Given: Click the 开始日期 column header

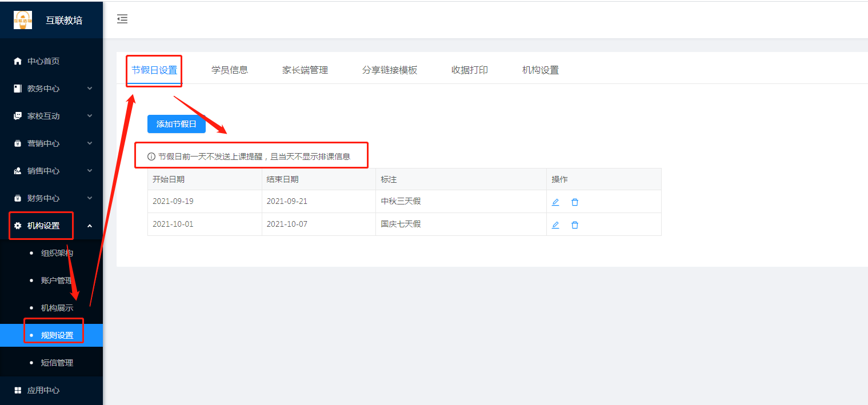Looking at the screenshot, I should [205, 179].
